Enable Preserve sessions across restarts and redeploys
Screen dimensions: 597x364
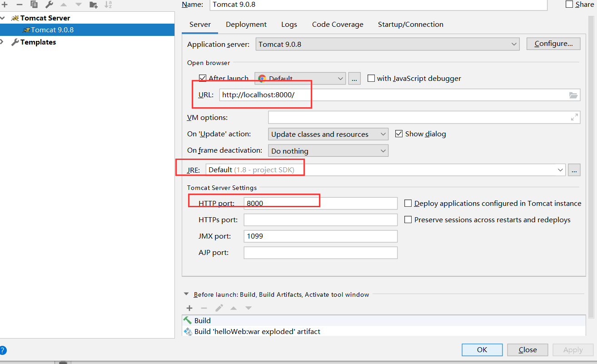(408, 219)
